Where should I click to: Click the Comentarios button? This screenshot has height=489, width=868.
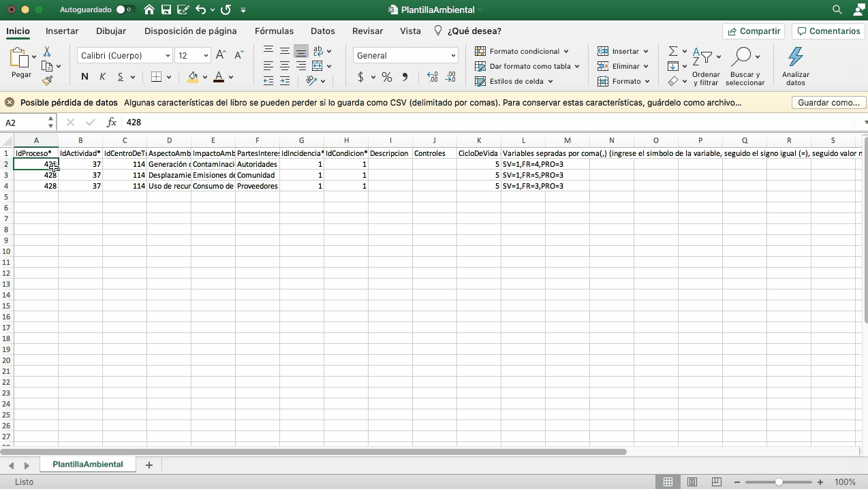(x=828, y=31)
